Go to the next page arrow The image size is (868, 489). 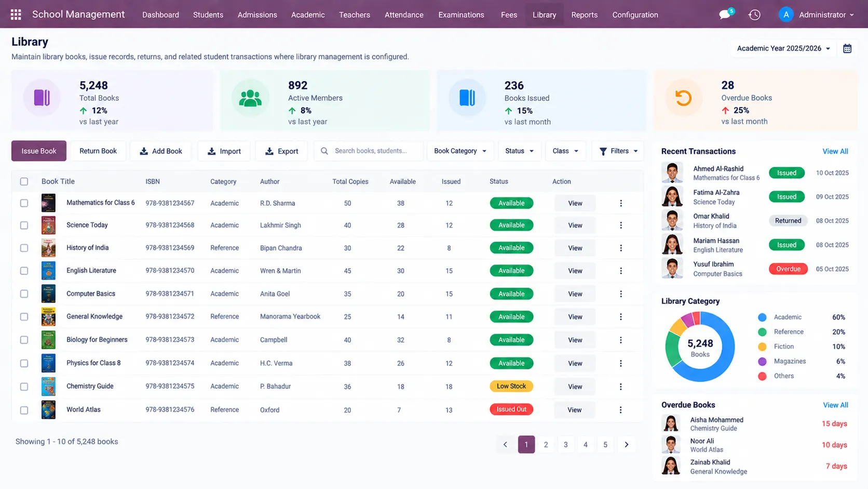627,444
